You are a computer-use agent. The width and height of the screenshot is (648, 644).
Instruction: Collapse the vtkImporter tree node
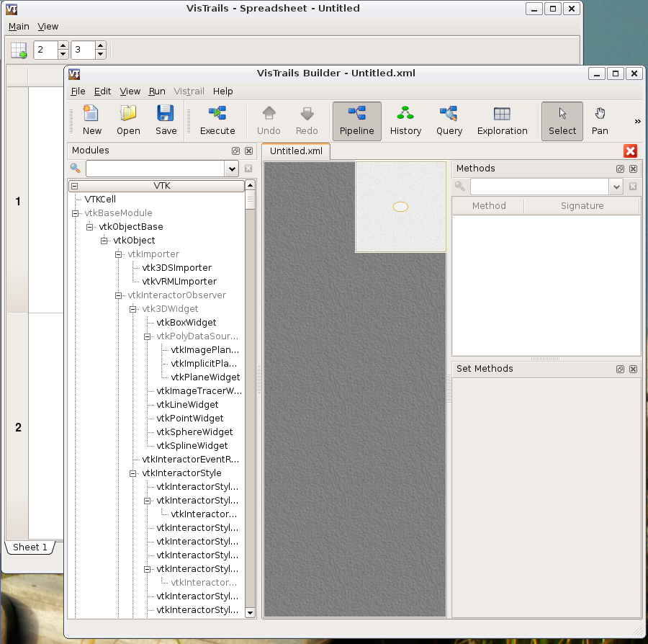[x=119, y=254]
